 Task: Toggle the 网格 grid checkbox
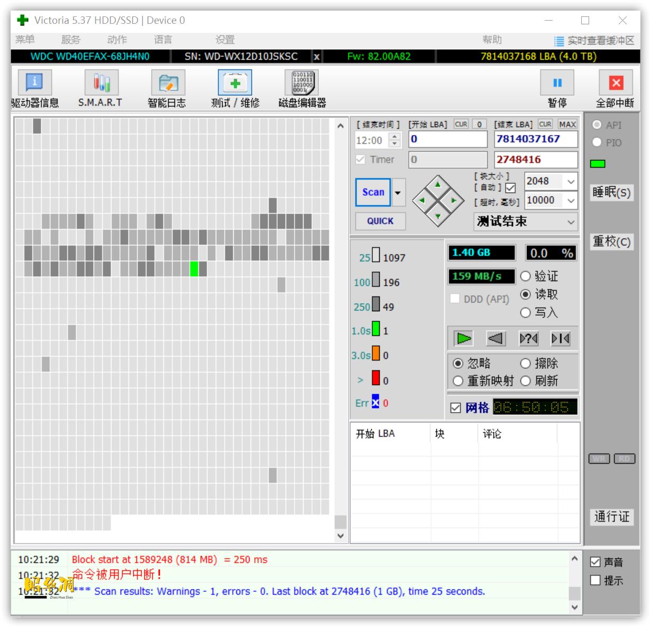[x=455, y=407]
